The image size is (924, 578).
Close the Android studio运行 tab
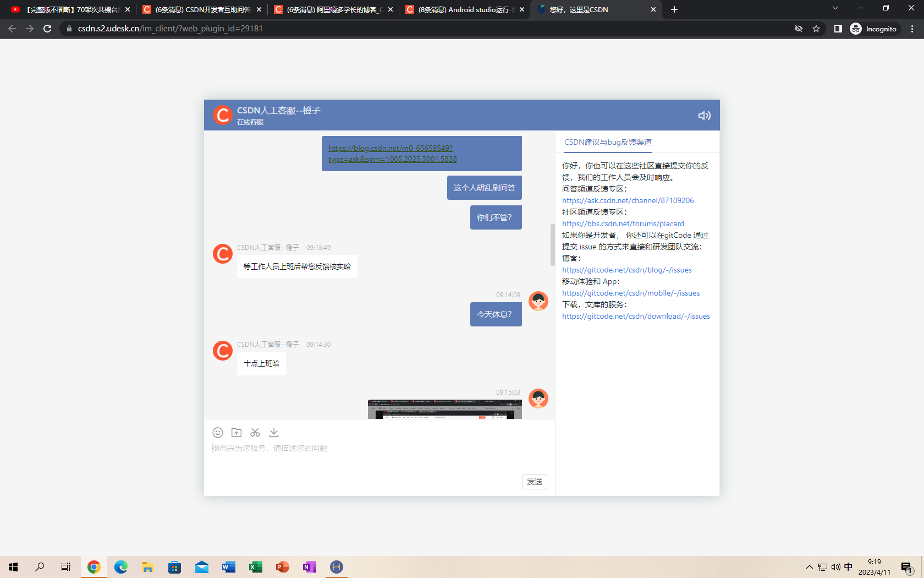(x=522, y=9)
